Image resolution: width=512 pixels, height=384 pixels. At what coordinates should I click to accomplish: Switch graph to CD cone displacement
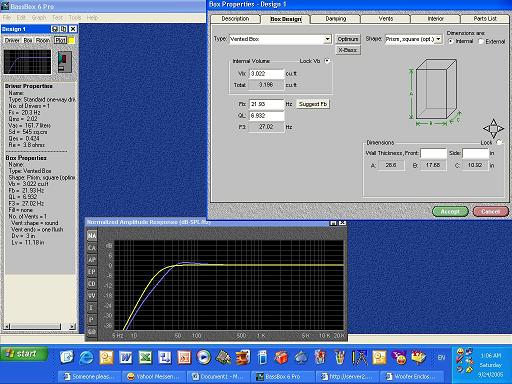coord(92,284)
